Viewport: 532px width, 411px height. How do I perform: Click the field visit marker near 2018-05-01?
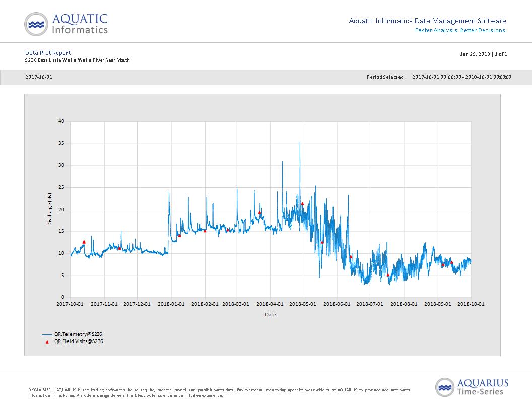click(302, 204)
